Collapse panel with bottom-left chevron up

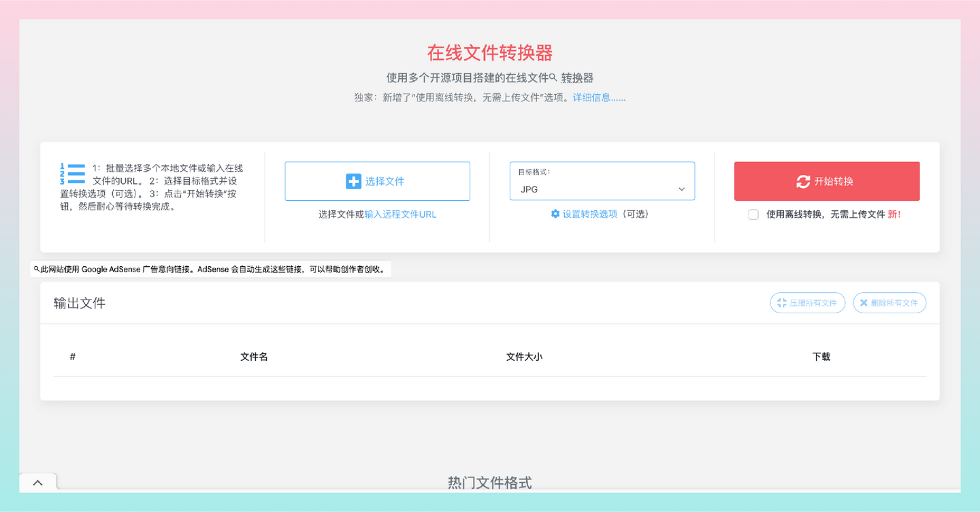37,482
